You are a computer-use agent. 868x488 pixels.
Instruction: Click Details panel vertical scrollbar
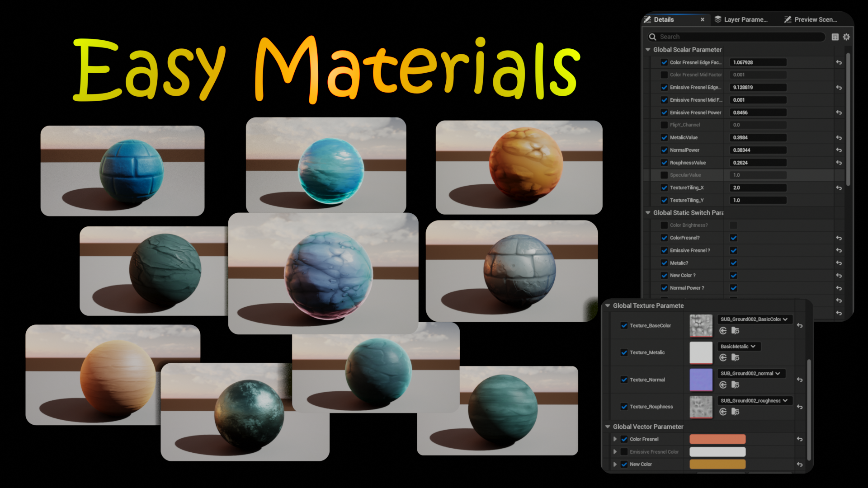point(848,120)
